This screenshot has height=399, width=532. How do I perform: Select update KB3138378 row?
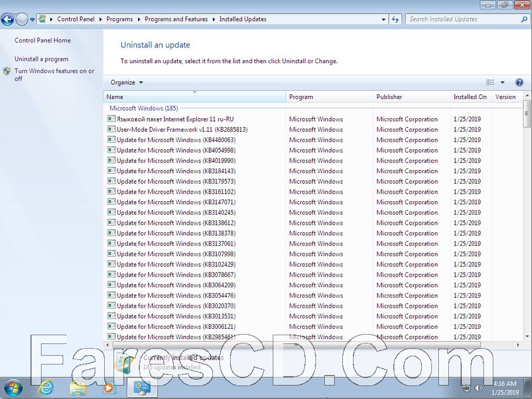click(313, 233)
